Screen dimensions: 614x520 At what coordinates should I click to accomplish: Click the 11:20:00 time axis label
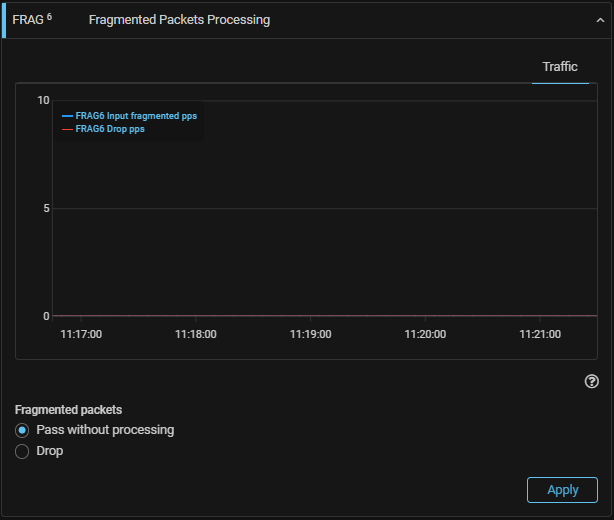[x=426, y=334]
